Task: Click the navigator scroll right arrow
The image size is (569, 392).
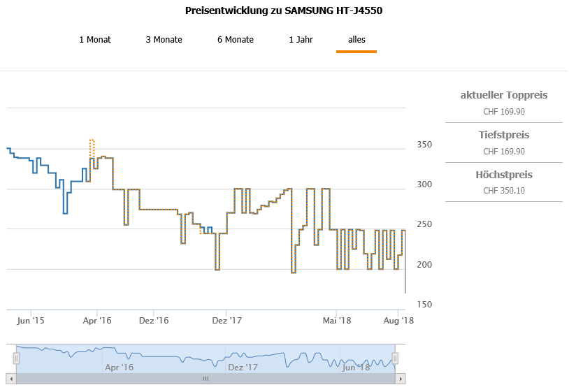Action: (401, 379)
